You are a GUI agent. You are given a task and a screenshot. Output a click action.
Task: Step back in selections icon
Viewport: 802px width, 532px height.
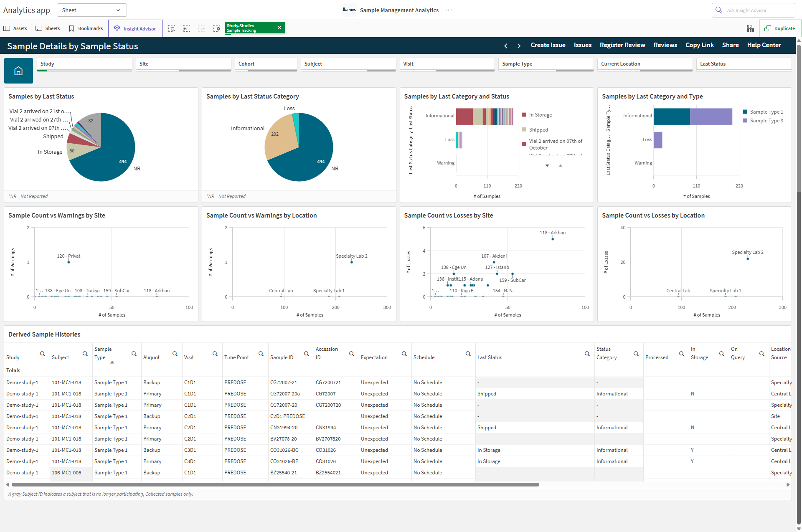click(x=187, y=28)
